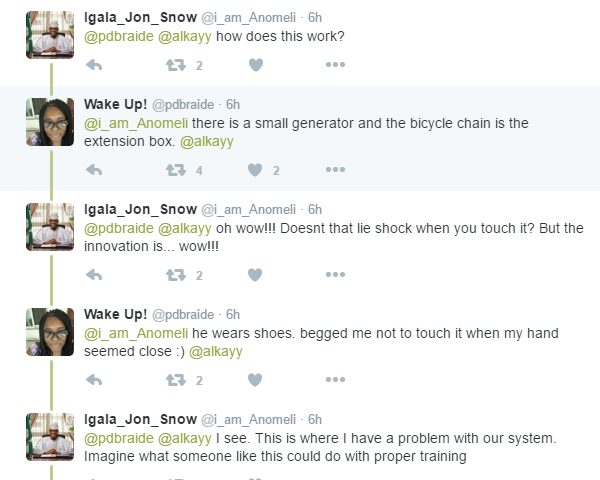This screenshot has width=600, height=480.
Task: Like the 'oh wow!!!' tweet
Action: pos(255,275)
